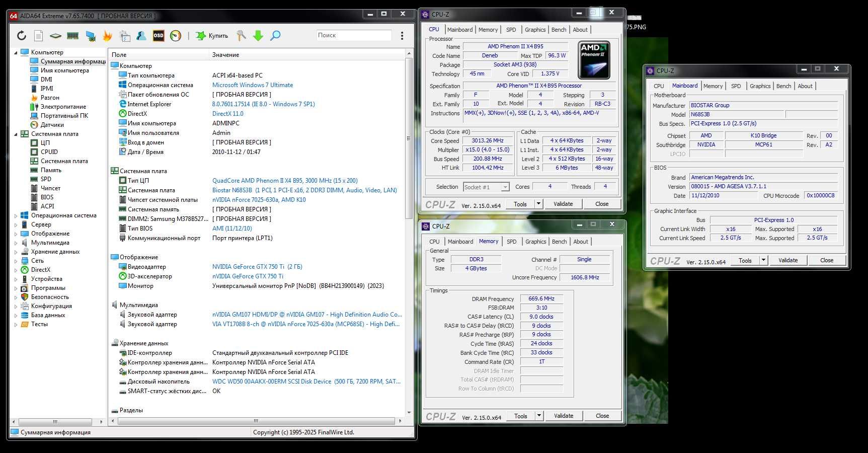
Task: Click Validate in the CPU-Z Memory window
Action: point(564,416)
